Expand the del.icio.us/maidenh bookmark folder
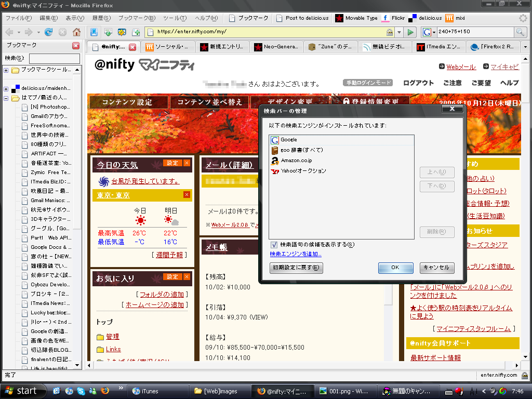This screenshot has width=532, height=399. point(6,89)
